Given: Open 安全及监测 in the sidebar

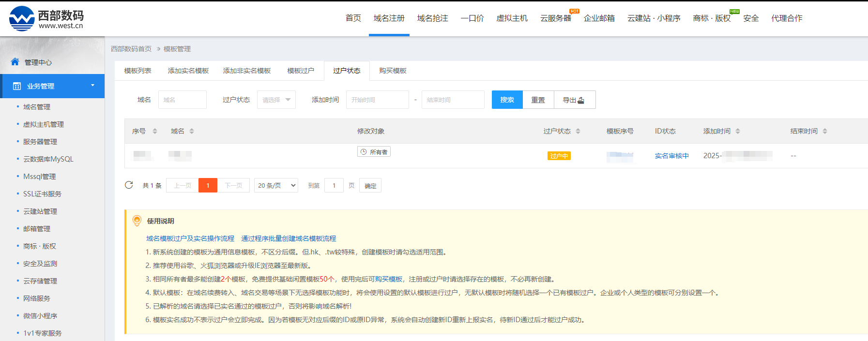Looking at the screenshot, I should [x=40, y=264].
